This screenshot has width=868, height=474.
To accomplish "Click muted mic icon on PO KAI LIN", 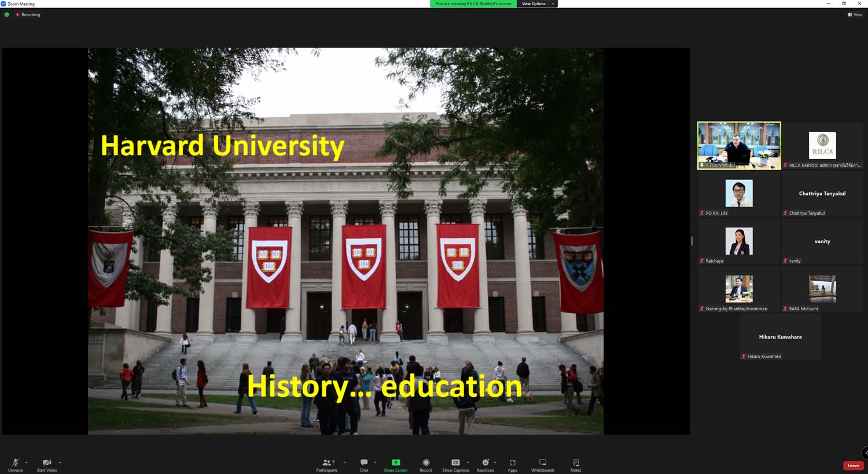I will [x=702, y=213].
